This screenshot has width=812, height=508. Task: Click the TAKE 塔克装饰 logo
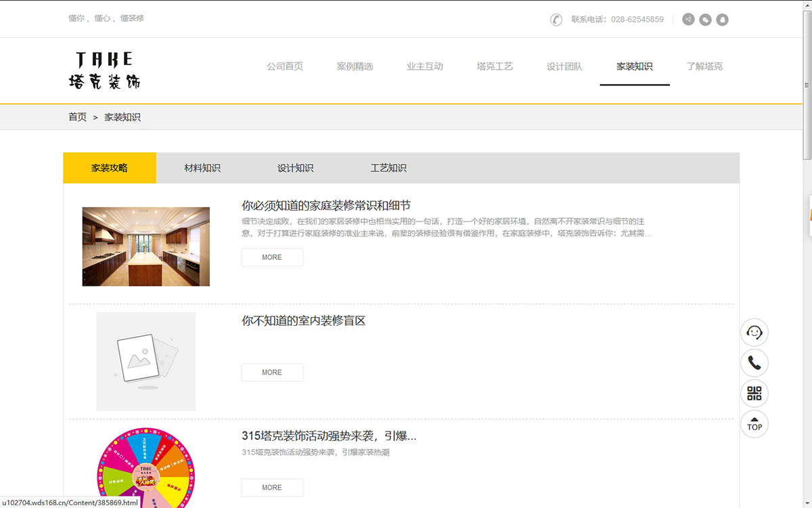click(x=105, y=70)
